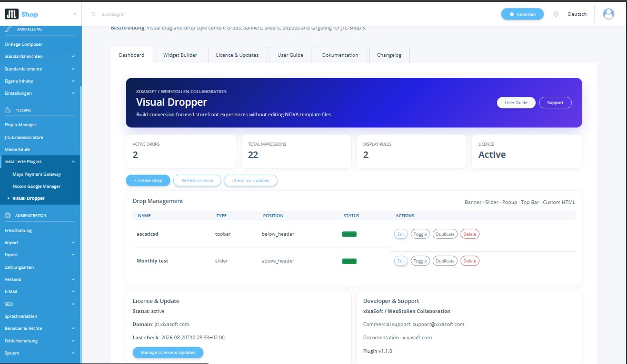
Task: Click Check for Updates button
Action: pos(250,180)
